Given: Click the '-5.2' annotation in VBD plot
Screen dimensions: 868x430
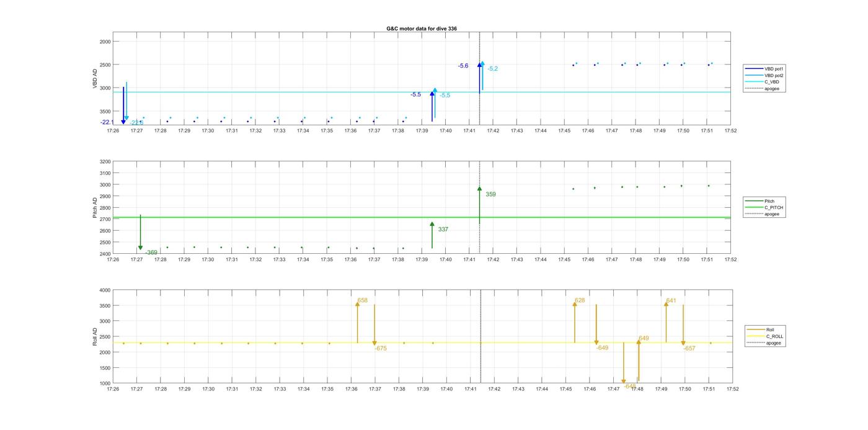Looking at the screenshot, I should coord(493,69).
